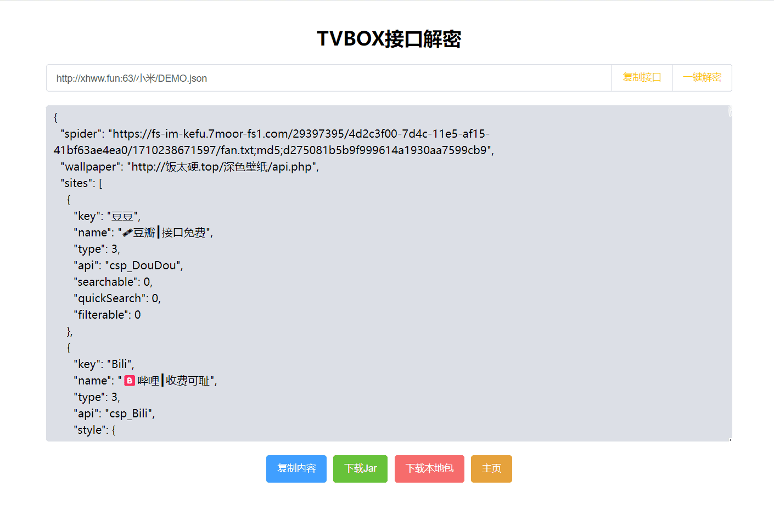
Task: Click the "key": "豆豆" line
Action: pos(107,216)
